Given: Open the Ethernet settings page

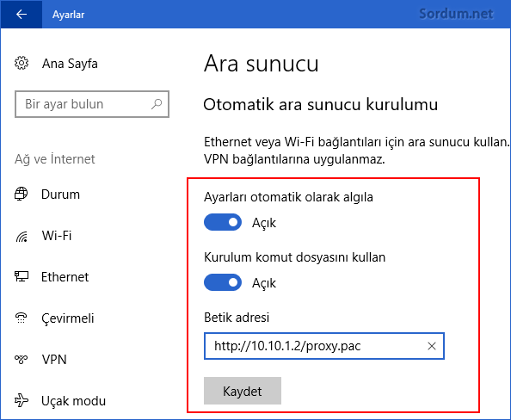Looking at the screenshot, I should point(65,277).
